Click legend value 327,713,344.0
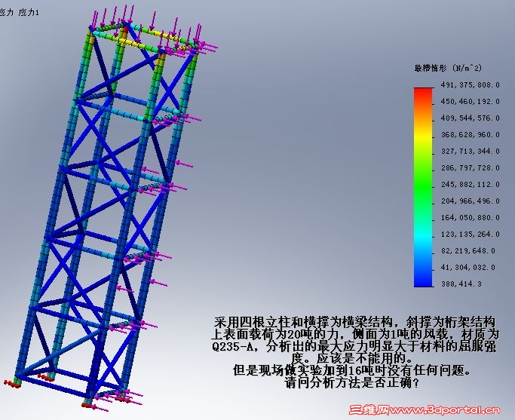The width and height of the screenshot is (515, 420). (470, 152)
